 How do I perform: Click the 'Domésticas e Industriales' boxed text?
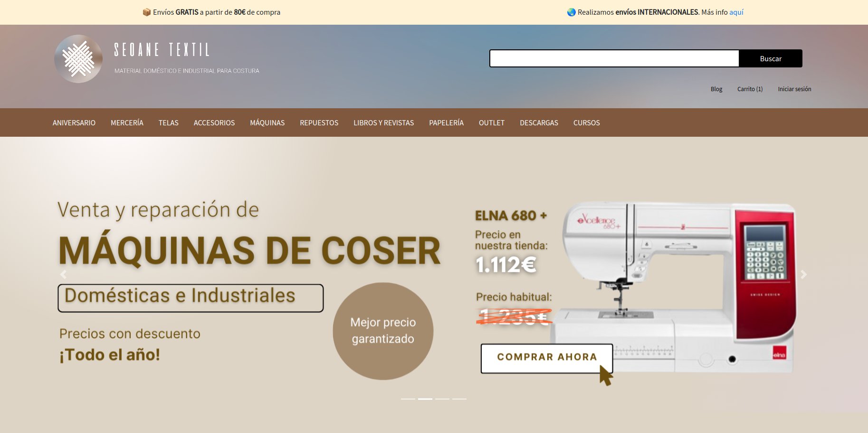click(x=191, y=298)
